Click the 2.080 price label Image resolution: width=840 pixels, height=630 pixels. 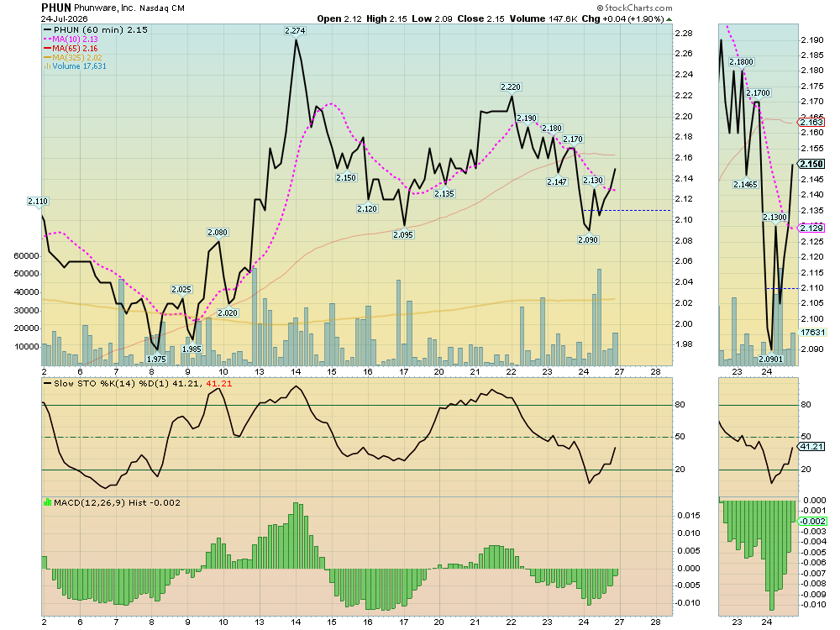pyautogui.click(x=218, y=232)
